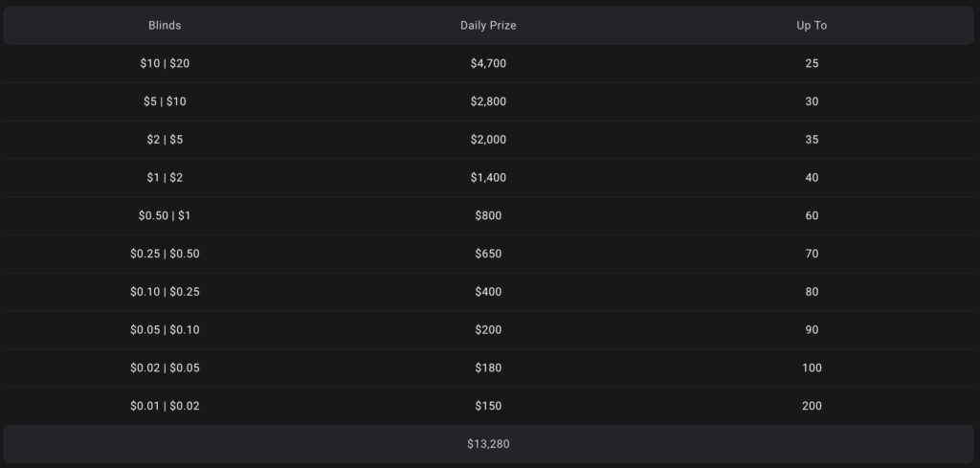The height and width of the screenshot is (468, 980).
Task: Click the $0.02 | $0.05 blinds cell
Action: (x=165, y=368)
